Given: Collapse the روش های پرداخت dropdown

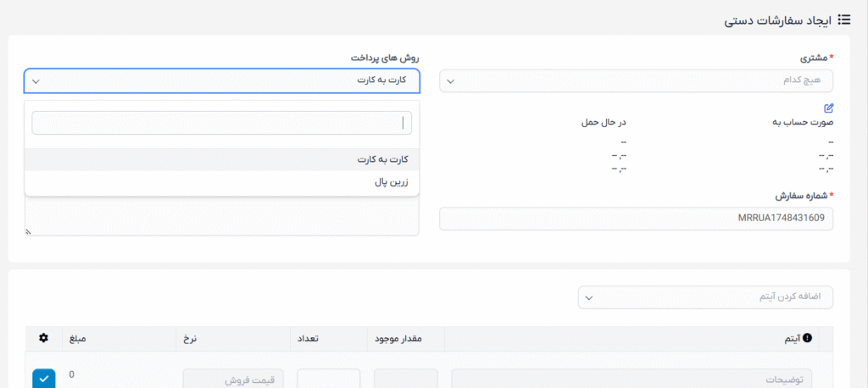Looking at the screenshot, I should click(222, 80).
